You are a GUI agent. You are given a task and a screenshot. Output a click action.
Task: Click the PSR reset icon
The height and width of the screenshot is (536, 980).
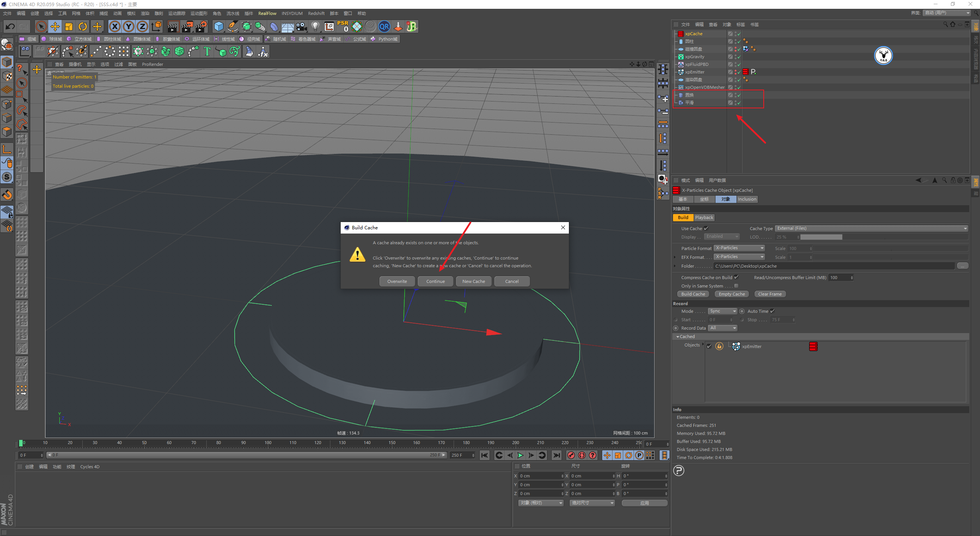[x=343, y=26]
